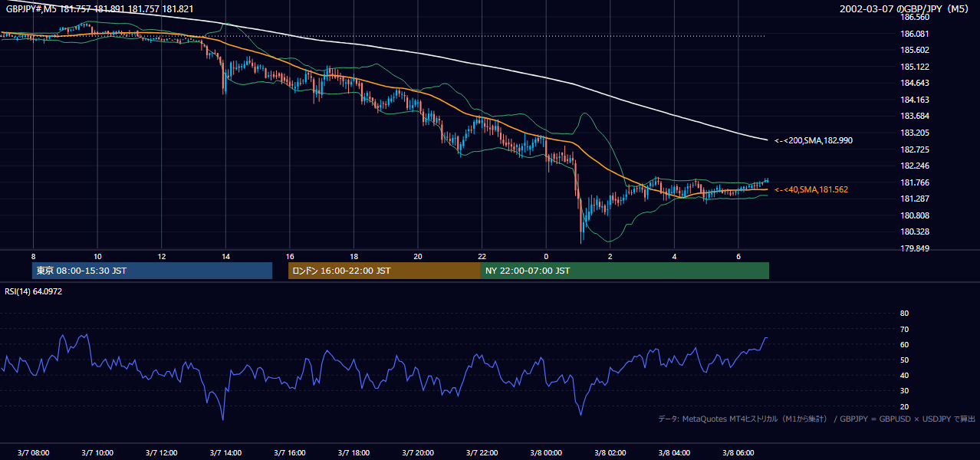Click the 3/8 02:00 date label
Viewport: 980px width, 460px height.
pos(610,453)
